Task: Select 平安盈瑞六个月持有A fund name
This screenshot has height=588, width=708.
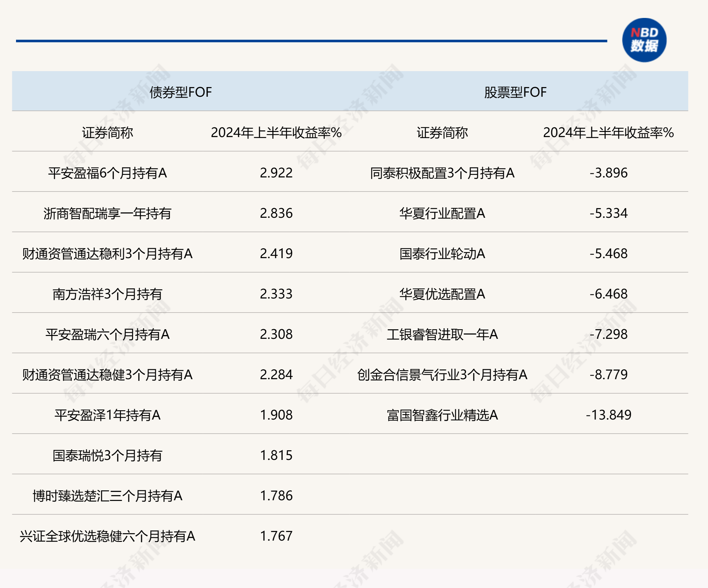Action: click(x=108, y=334)
